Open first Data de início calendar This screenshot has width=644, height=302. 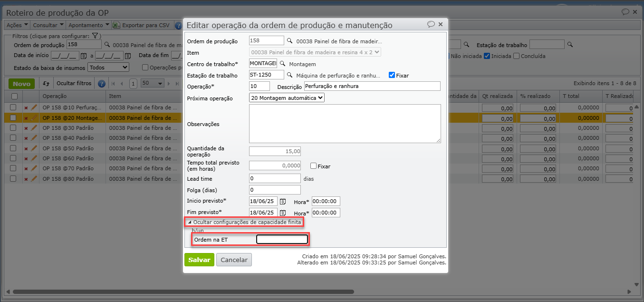[x=84, y=56]
